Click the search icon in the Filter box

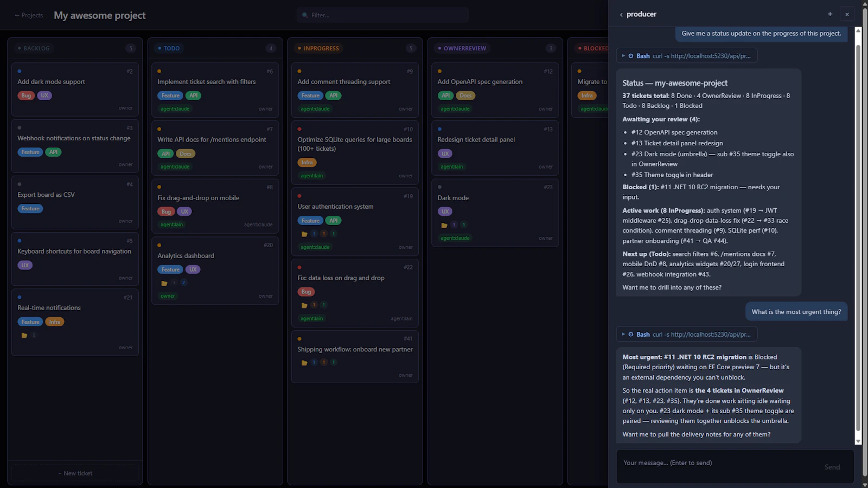[x=305, y=15]
